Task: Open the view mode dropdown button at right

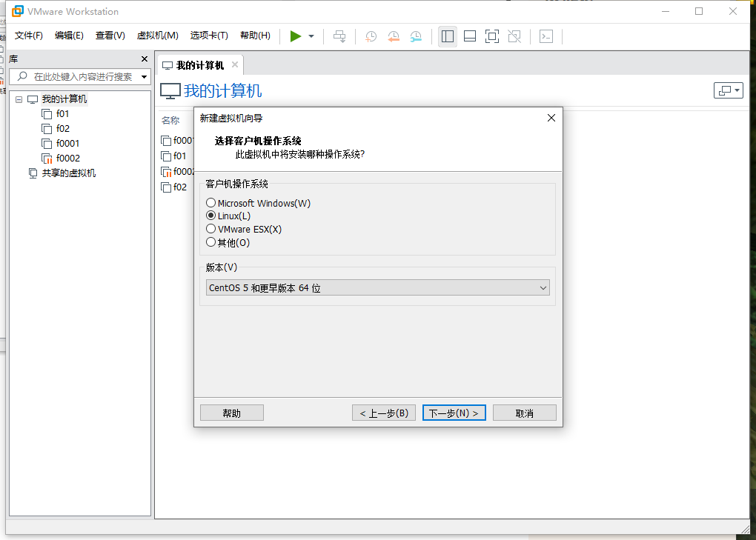Action: pyautogui.click(x=728, y=90)
